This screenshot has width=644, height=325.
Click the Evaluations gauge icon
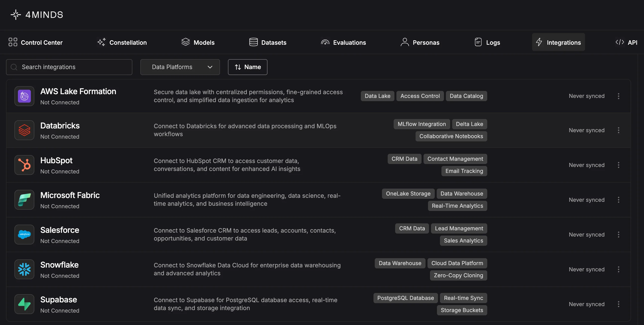click(325, 42)
